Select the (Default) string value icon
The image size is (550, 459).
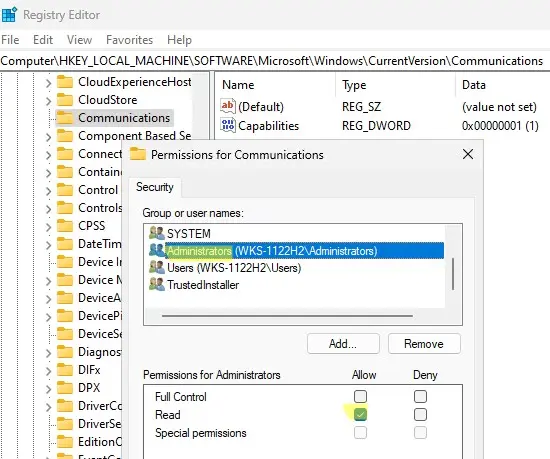click(228, 106)
